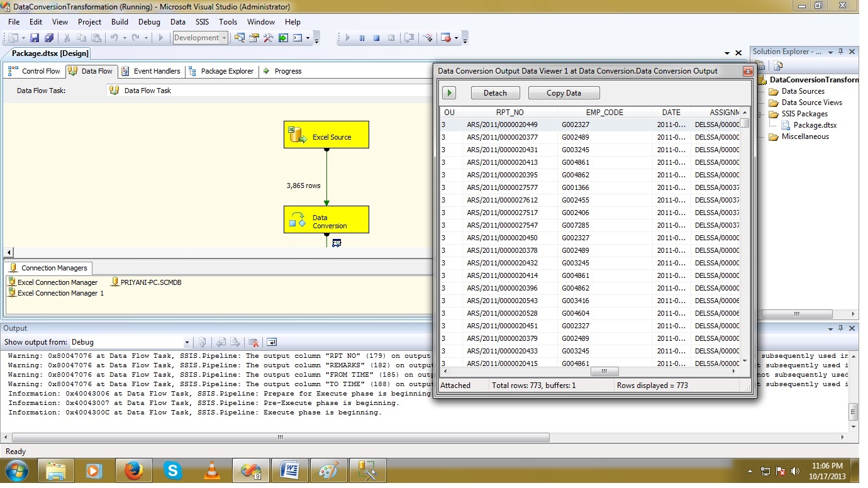Click Clear All icon in Output panel
868x488 pixels.
click(253, 342)
